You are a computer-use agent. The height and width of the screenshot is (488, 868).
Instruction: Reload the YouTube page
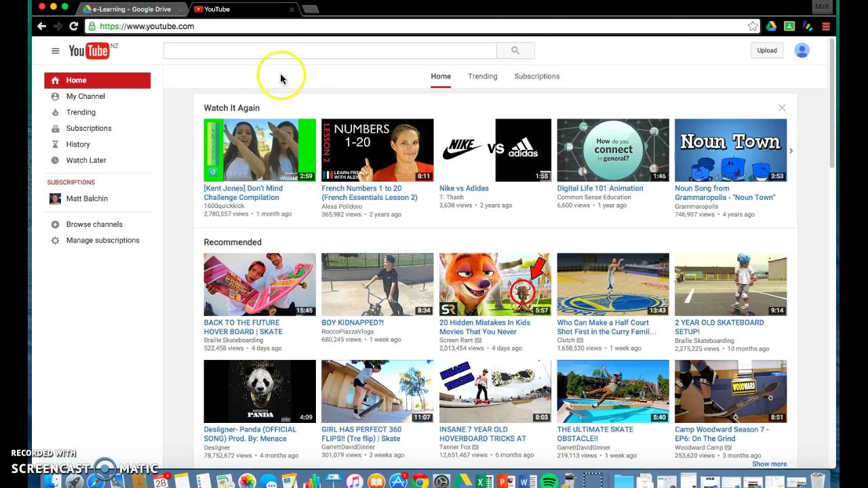[x=73, y=26]
